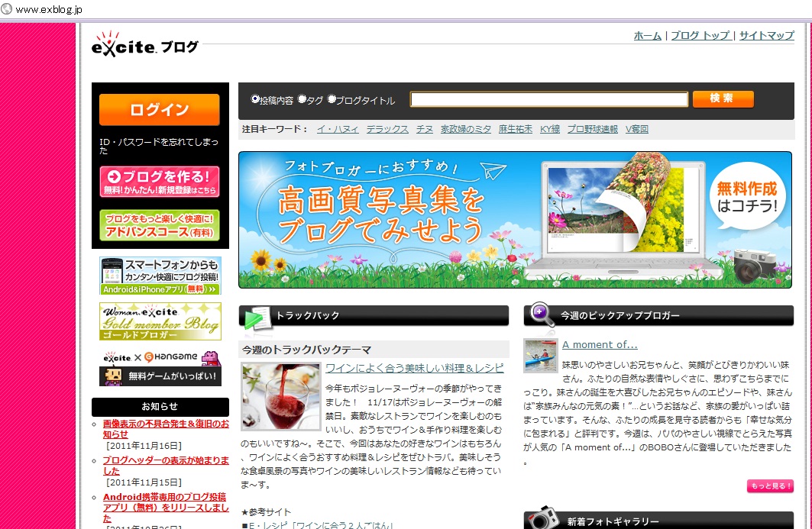Open the A moment of... blog link
The image size is (812, 529).
point(600,345)
